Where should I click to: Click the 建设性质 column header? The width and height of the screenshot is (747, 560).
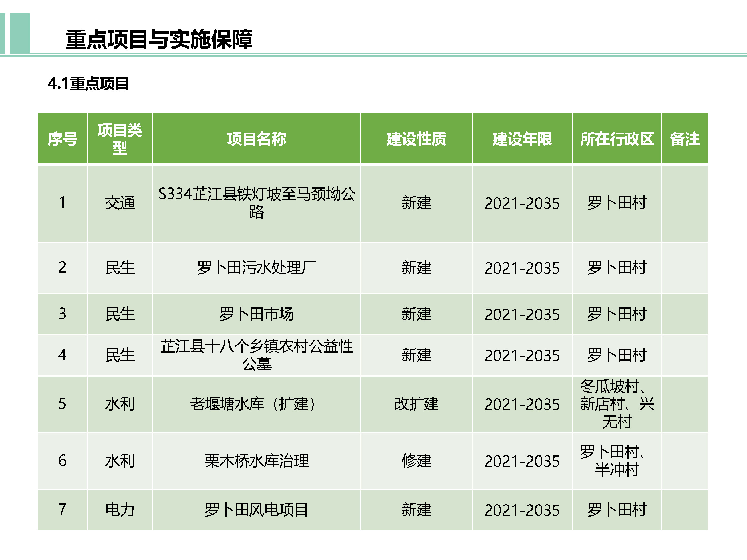click(416, 138)
